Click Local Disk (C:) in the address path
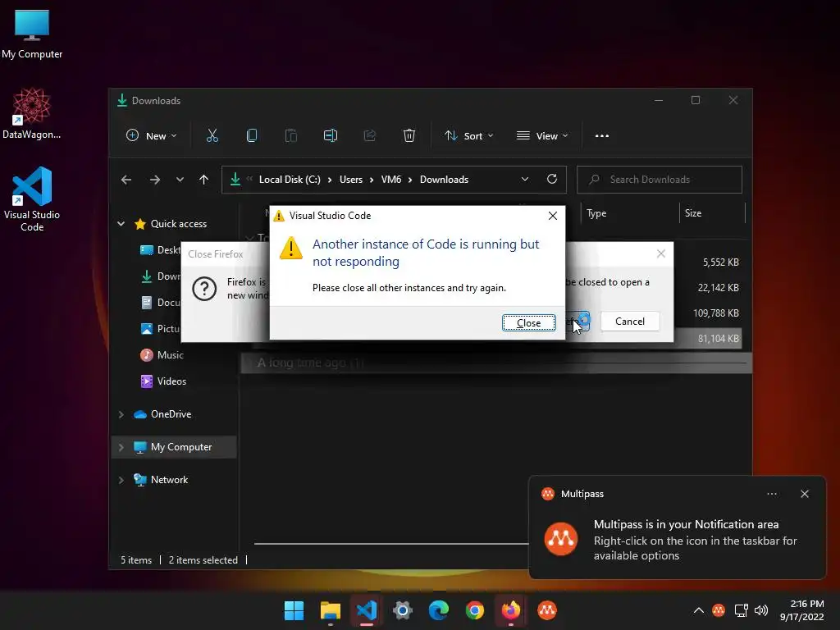Image resolution: width=840 pixels, height=630 pixels. 290,180
